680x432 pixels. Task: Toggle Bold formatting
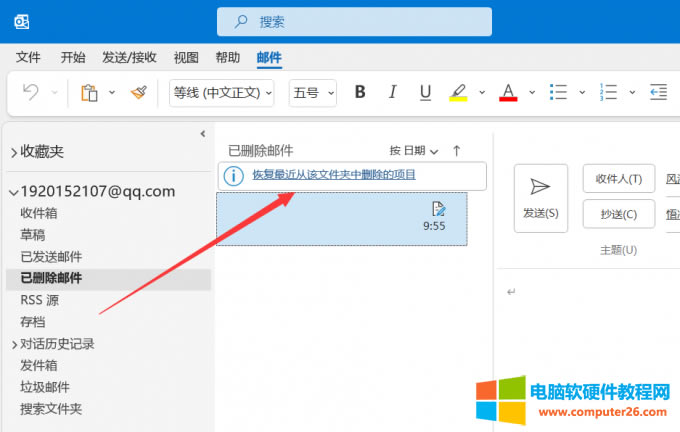tap(360, 93)
